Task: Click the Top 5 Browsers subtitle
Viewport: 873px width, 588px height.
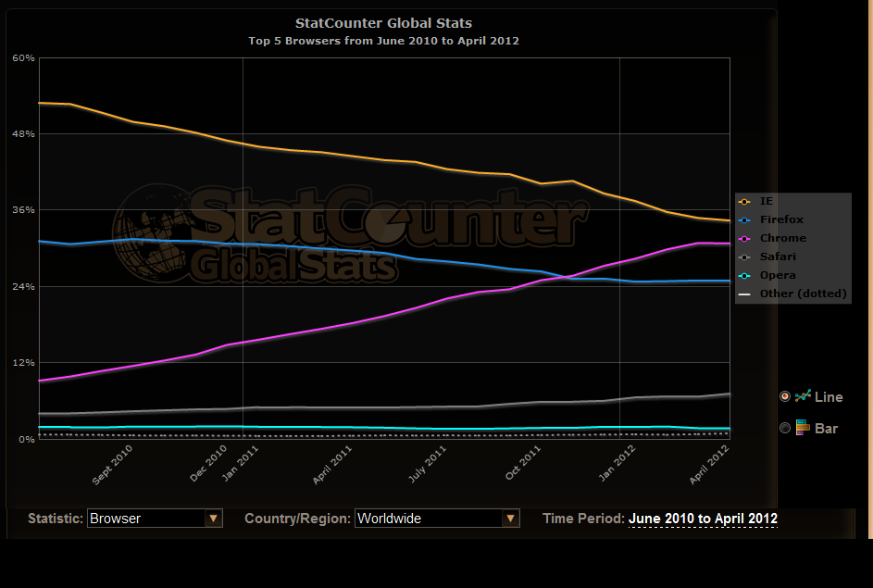Action: (x=383, y=41)
